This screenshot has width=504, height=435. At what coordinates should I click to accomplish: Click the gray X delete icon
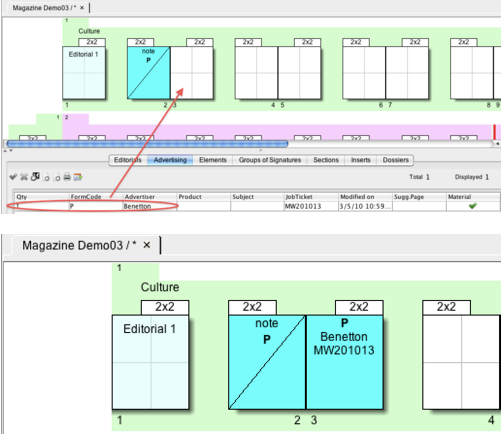24,177
